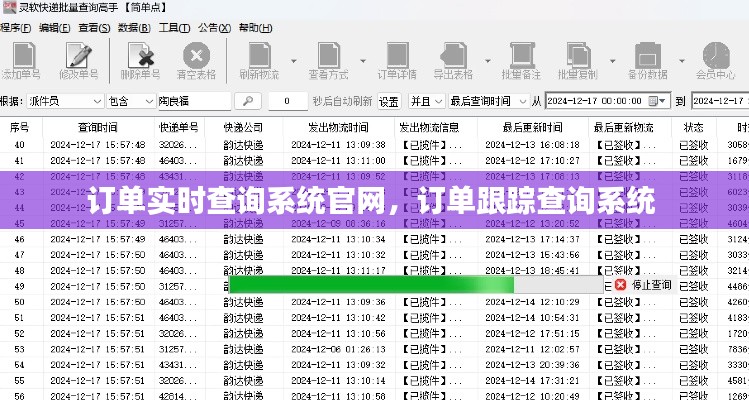Click the 清空表格 icon
The height and width of the screenshot is (400, 749).
pyautogui.click(x=196, y=59)
